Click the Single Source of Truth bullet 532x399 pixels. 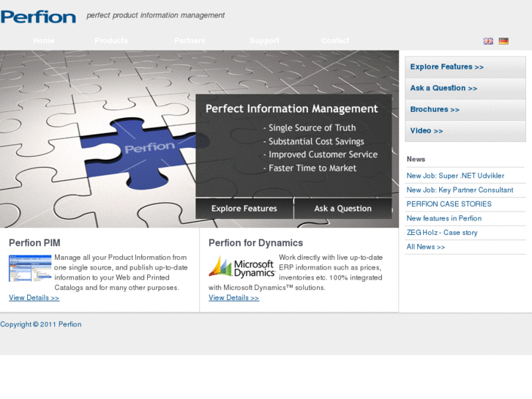tap(310, 128)
